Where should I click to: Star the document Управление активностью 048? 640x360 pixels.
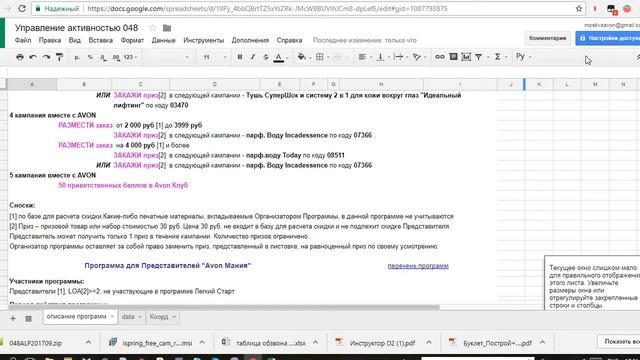(x=153, y=28)
